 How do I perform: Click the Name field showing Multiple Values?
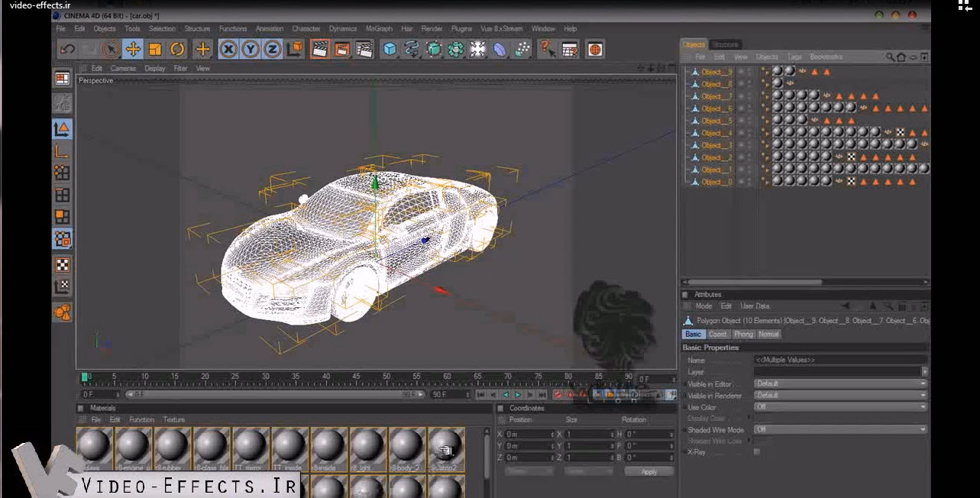coord(840,360)
